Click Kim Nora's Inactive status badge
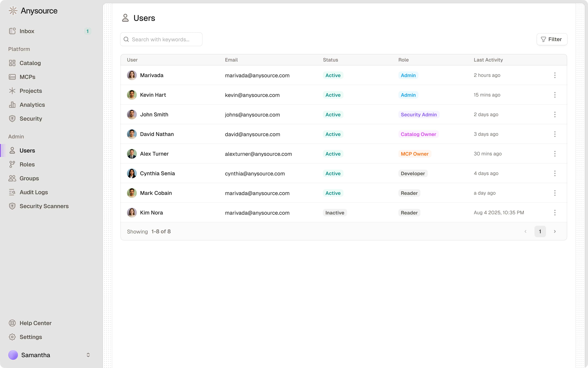 (335, 213)
